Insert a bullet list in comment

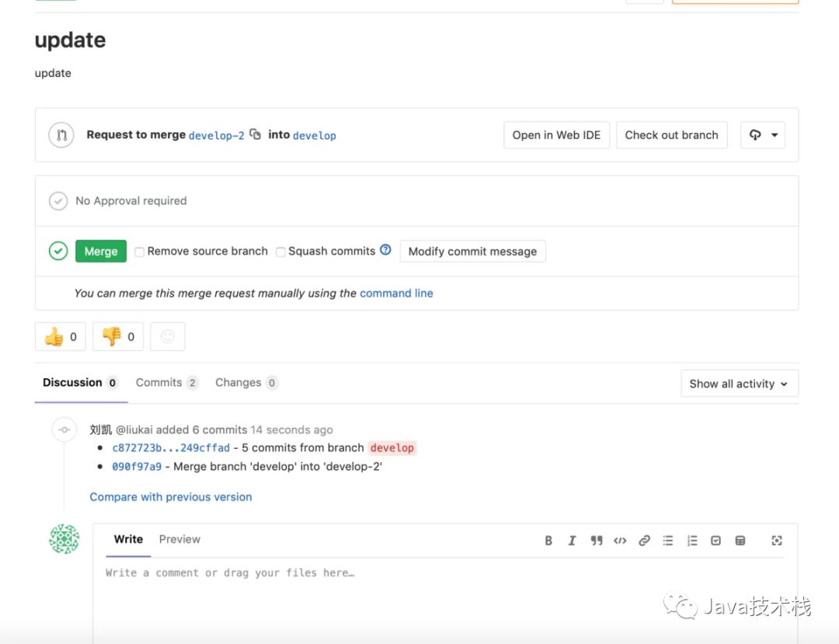668,541
